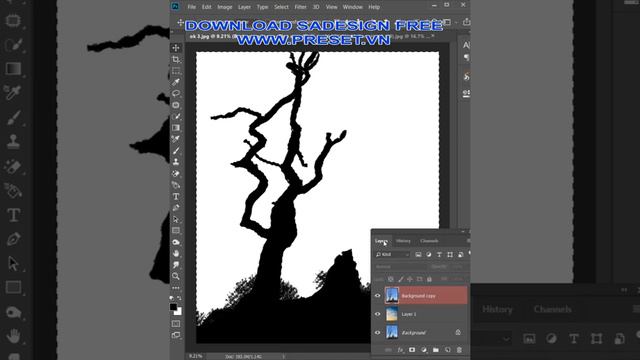This screenshot has height=360, width=640.
Task: Select the 'Background' layer name
Action: (x=414, y=333)
